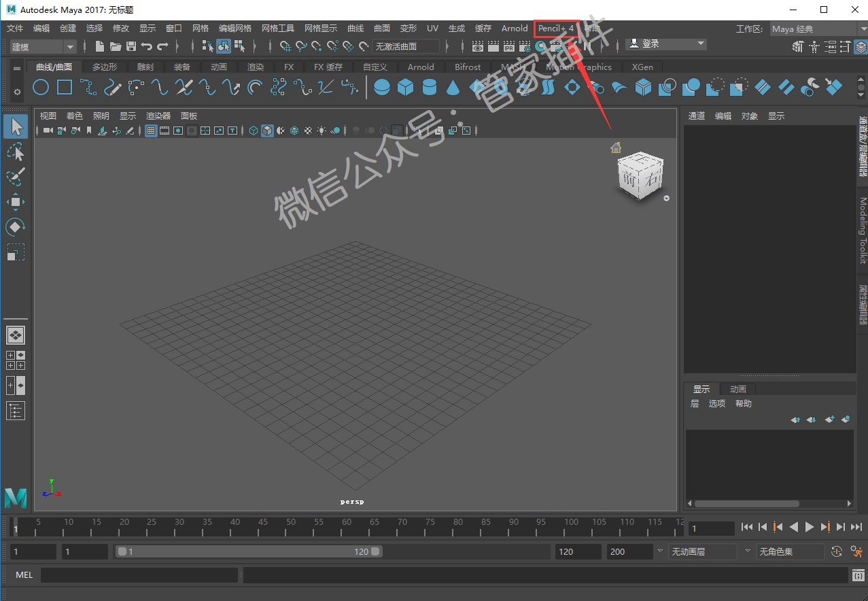Click go to start of playback range

[x=747, y=527]
